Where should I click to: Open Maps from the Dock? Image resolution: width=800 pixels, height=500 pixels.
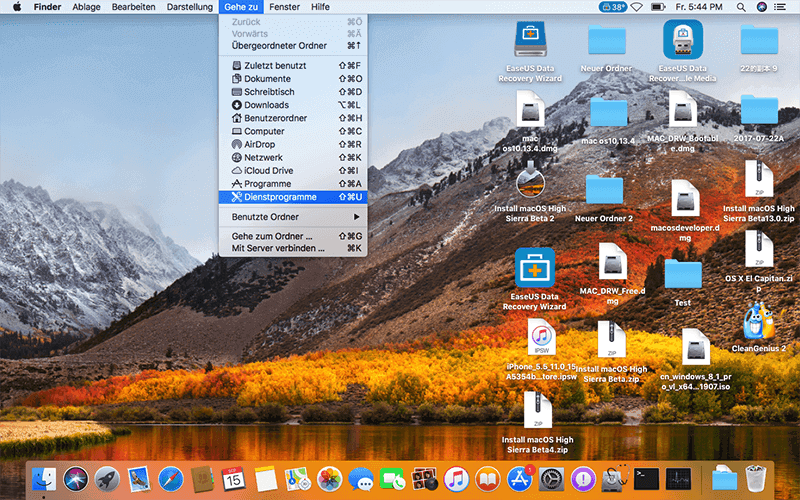point(297,479)
